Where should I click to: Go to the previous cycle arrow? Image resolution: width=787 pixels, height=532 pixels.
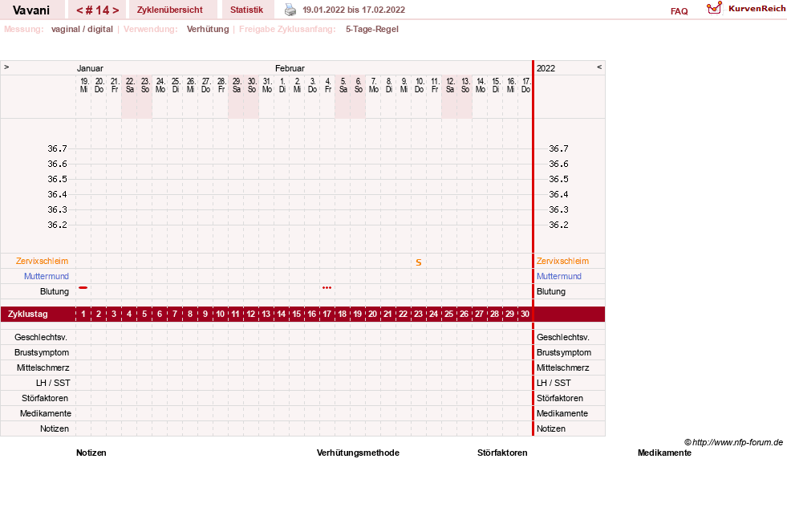(79, 10)
